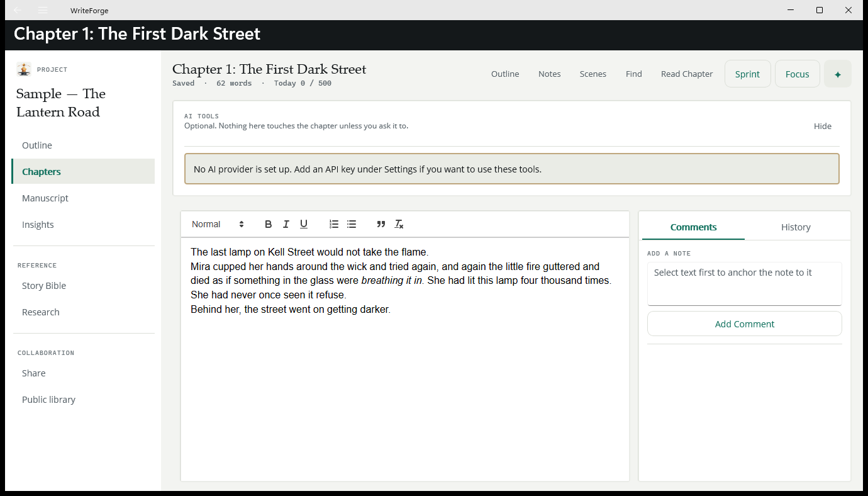
Task: Maximize the WriteForge window
Action: point(820,10)
